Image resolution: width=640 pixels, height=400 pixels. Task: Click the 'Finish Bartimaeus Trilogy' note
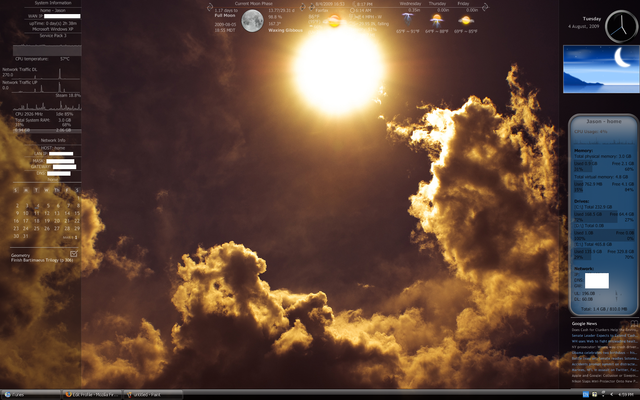point(42,260)
